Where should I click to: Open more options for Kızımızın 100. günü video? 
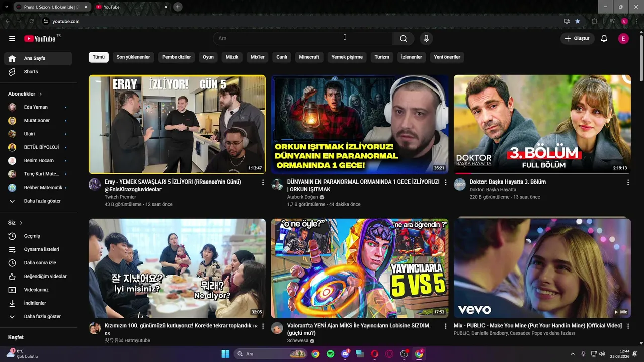point(263,326)
